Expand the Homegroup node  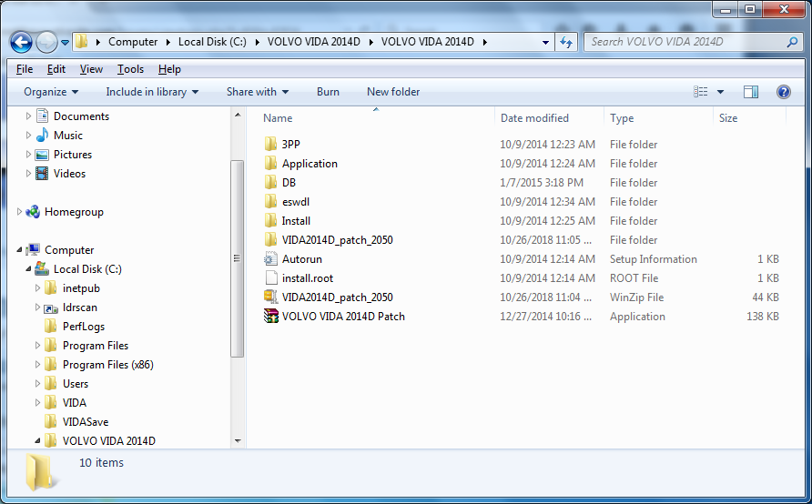pyautogui.click(x=19, y=212)
